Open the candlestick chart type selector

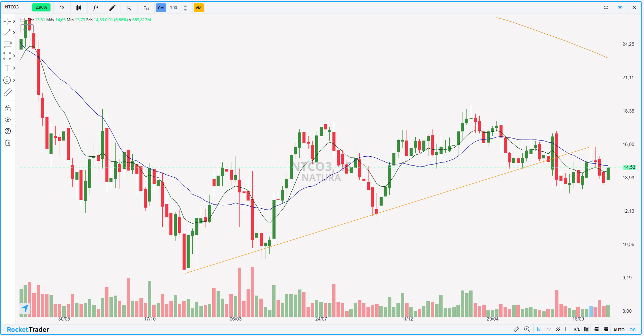pyautogui.click(x=79, y=8)
